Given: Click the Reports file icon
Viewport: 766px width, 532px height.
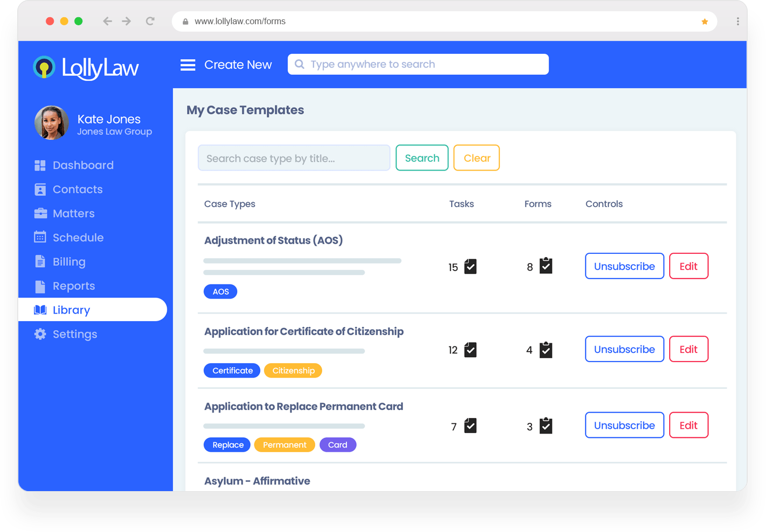Looking at the screenshot, I should [40, 286].
